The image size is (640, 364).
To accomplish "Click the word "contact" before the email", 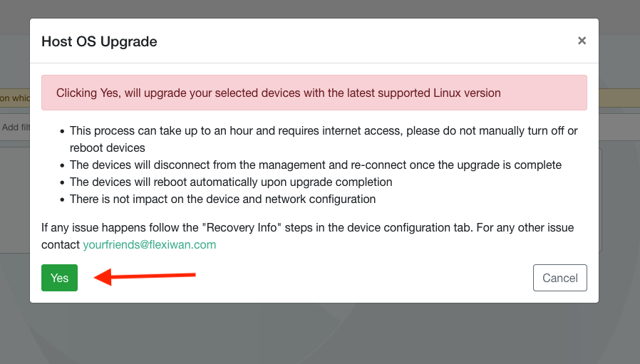I will [x=61, y=244].
